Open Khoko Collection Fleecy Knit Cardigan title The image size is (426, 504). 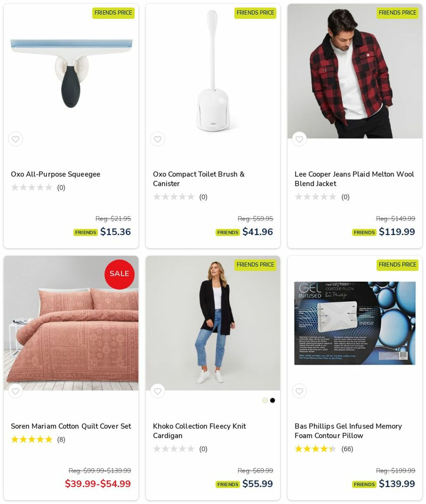(x=199, y=431)
